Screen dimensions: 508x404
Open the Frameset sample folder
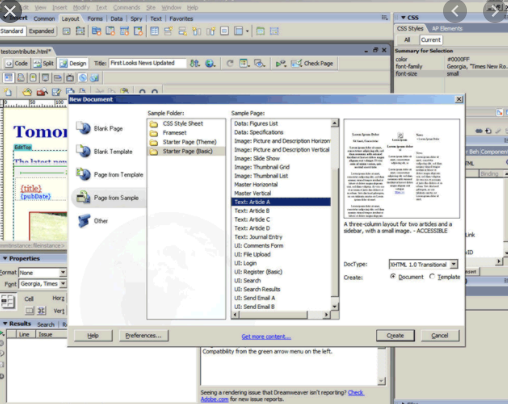(174, 133)
